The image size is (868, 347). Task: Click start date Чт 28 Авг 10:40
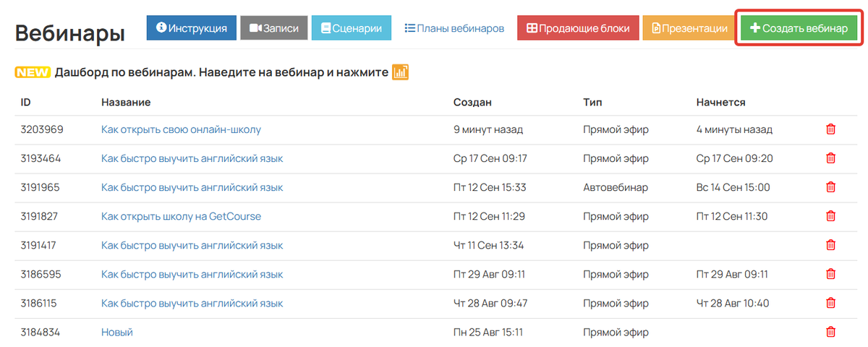tap(733, 303)
